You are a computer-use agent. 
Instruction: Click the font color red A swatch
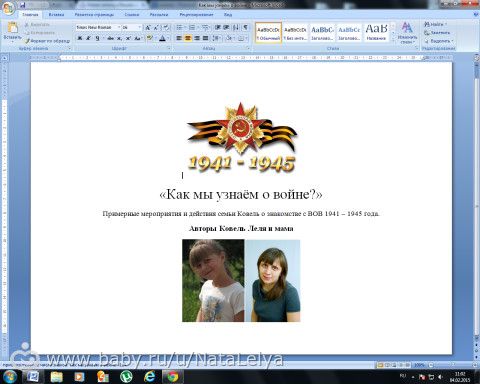[x=162, y=38]
